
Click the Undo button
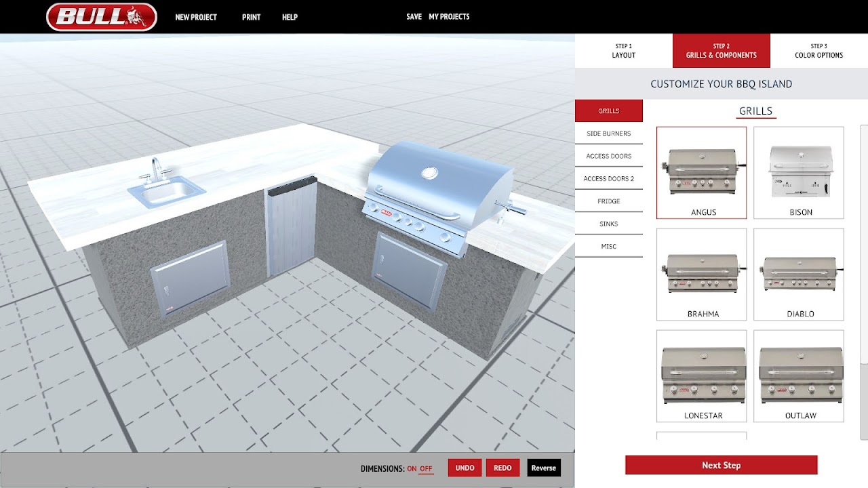pos(465,468)
